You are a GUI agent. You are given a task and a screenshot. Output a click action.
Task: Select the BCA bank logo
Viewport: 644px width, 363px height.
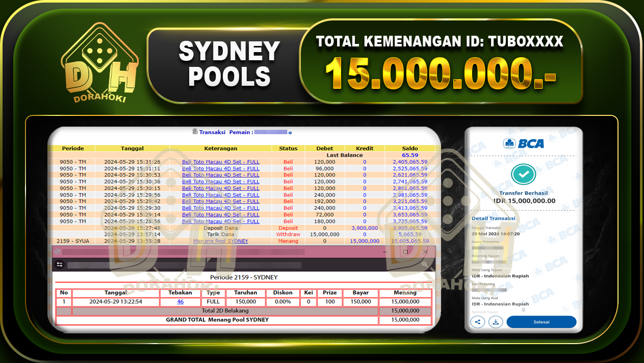[x=524, y=143]
